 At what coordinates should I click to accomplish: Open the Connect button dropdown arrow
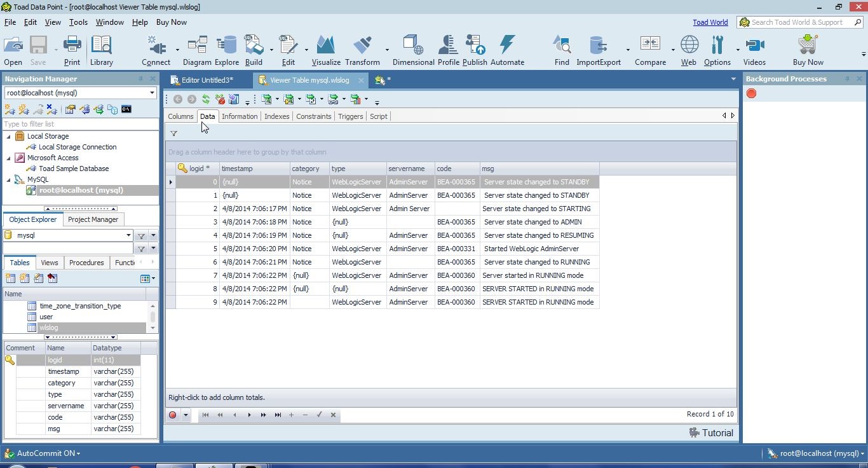pyautogui.click(x=177, y=50)
